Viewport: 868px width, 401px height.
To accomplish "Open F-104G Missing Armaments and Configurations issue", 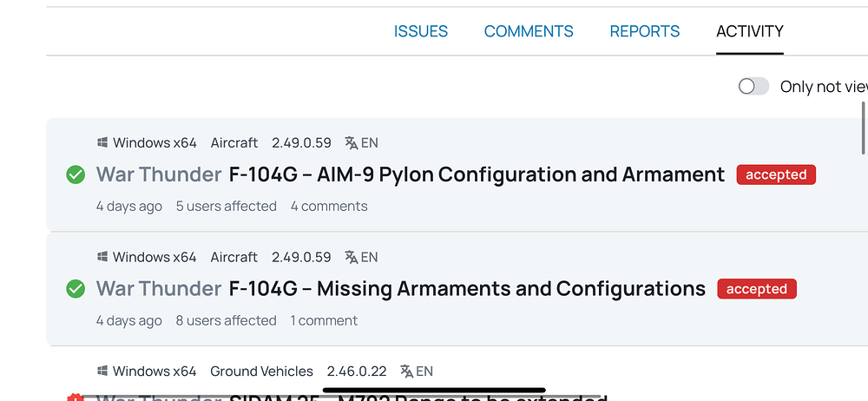I will pyautogui.click(x=467, y=288).
